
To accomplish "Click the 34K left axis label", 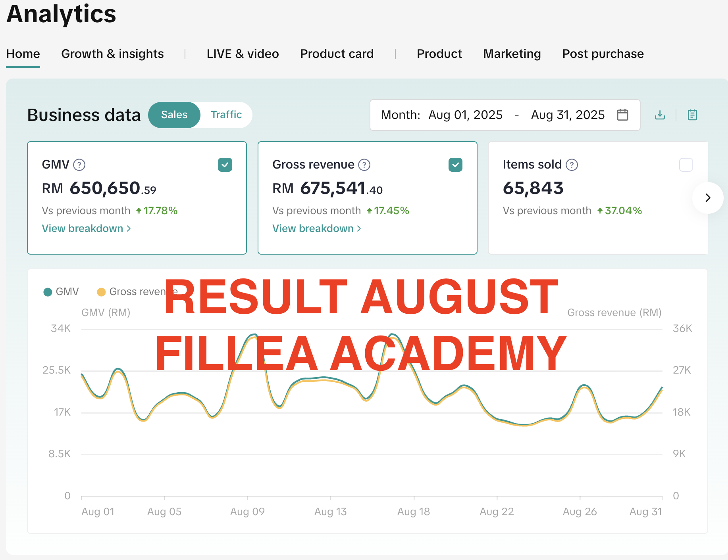I will point(61,328).
